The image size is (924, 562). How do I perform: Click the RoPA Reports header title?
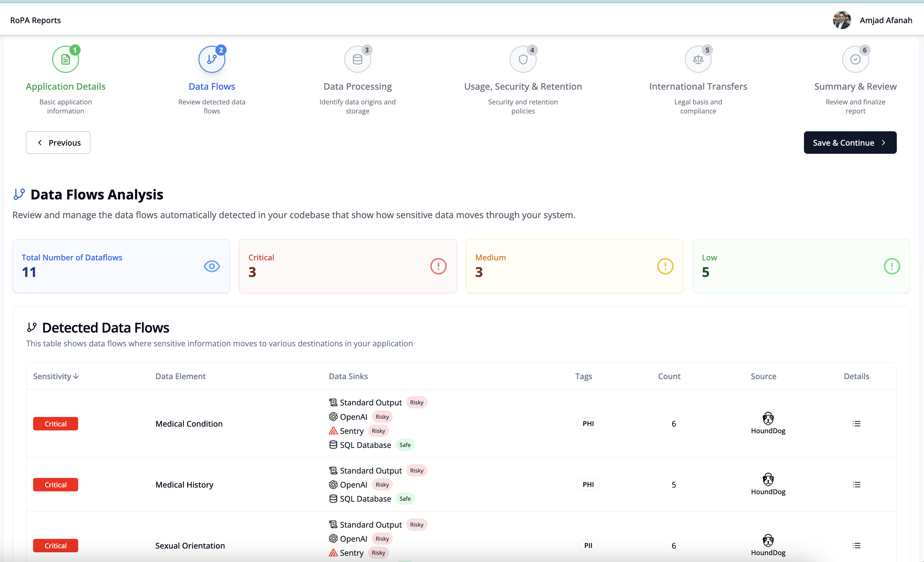(x=35, y=20)
